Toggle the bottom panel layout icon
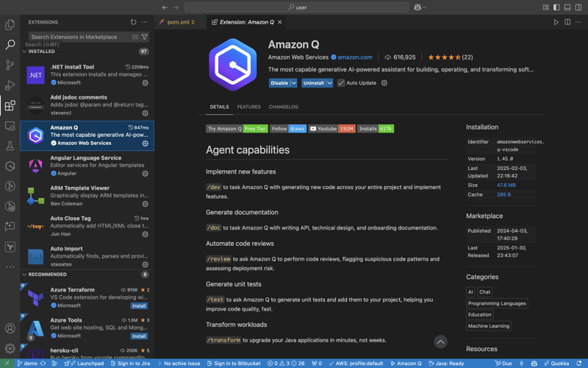Viewport: 588px width, 368px height. (x=567, y=7)
